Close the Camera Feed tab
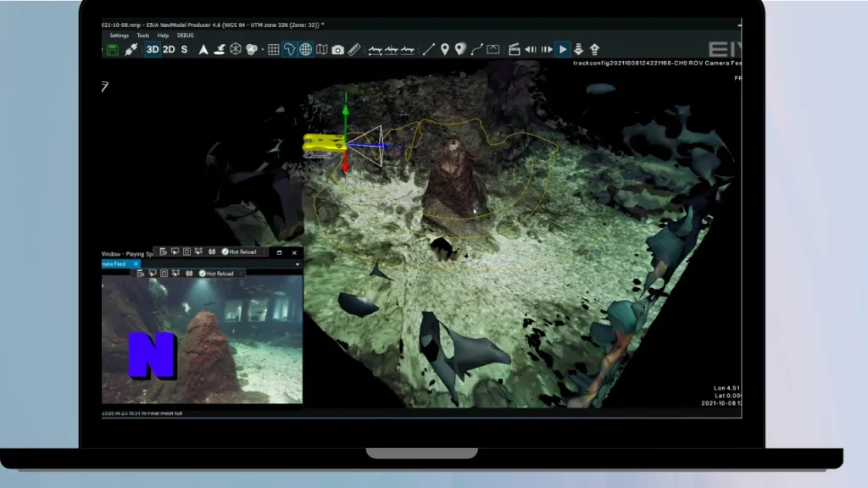 [136, 264]
